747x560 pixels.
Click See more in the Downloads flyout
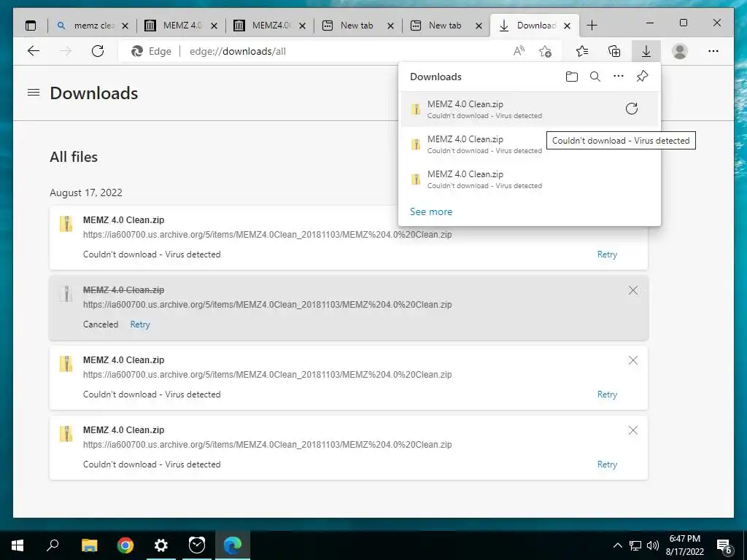click(431, 212)
